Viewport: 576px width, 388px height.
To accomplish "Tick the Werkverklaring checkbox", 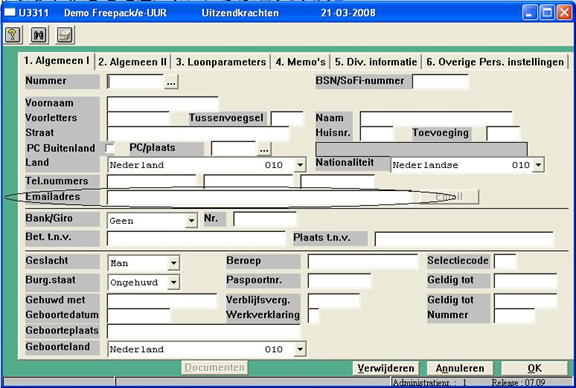I will click(314, 316).
